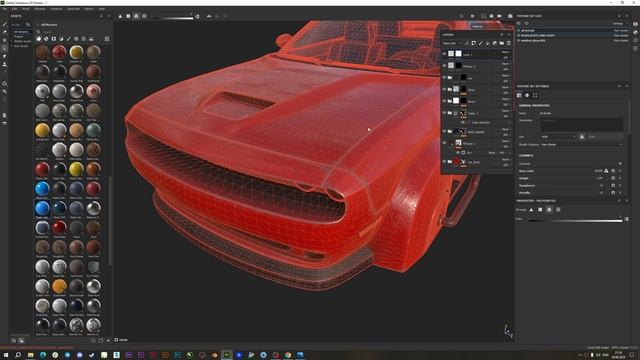The height and width of the screenshot is (360, 640).
Task: Select the Eraser tool in left toolbar
Action: click(x=4, y=32)
